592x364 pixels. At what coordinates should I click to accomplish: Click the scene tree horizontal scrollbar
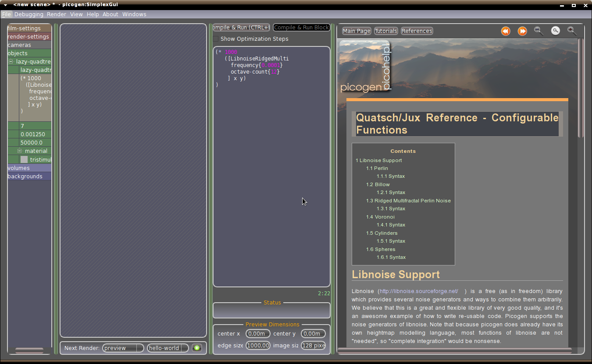click(29, 350)
